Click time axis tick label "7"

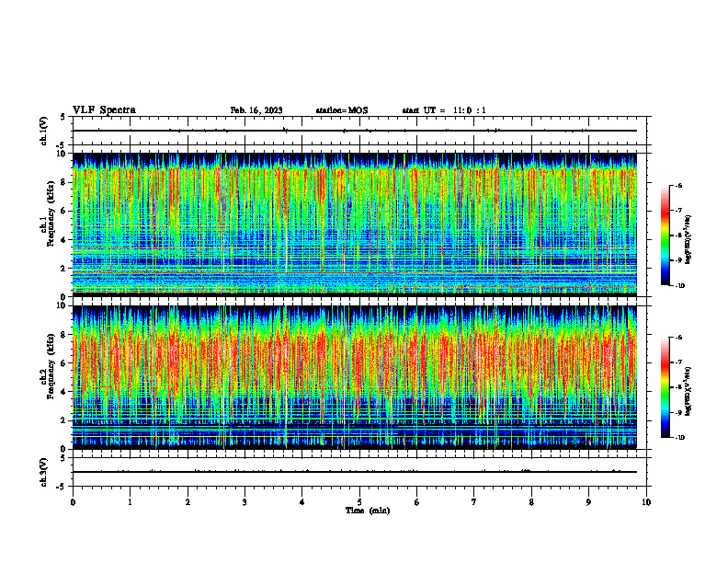point(474,502)
